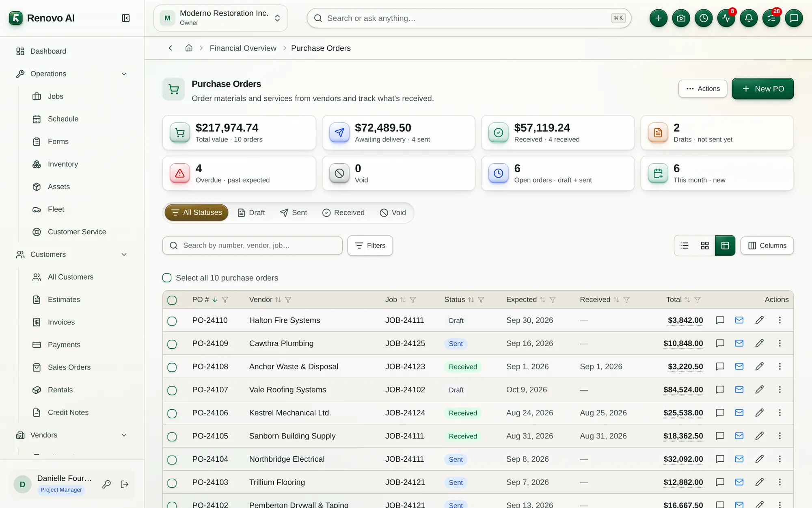The width and height of the screenshot is (812, 508).
Task: Switch to grid card view layout
Action: pos(705,245)
